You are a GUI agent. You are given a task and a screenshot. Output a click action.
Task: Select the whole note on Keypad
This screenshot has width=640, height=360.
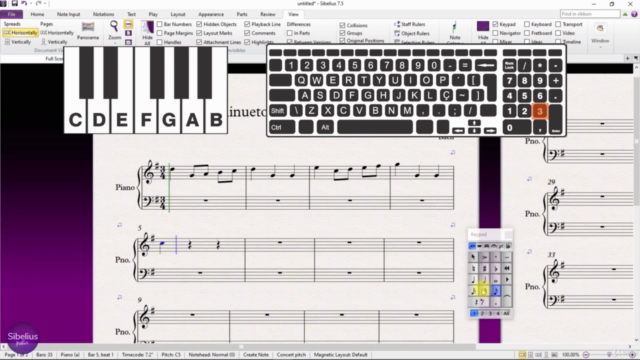496,280
